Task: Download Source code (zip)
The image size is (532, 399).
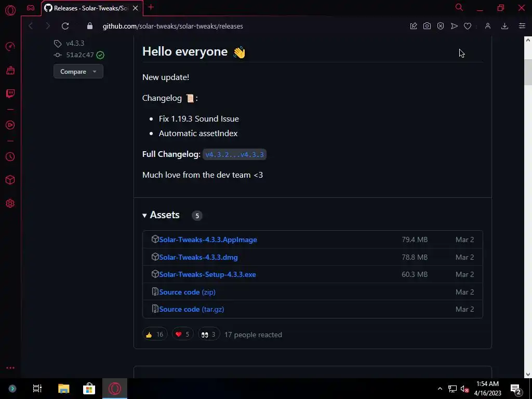Action: (x=187, y=292)
